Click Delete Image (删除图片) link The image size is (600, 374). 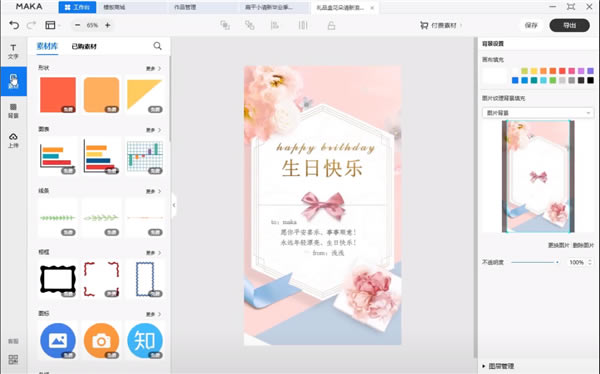[583, 245]
